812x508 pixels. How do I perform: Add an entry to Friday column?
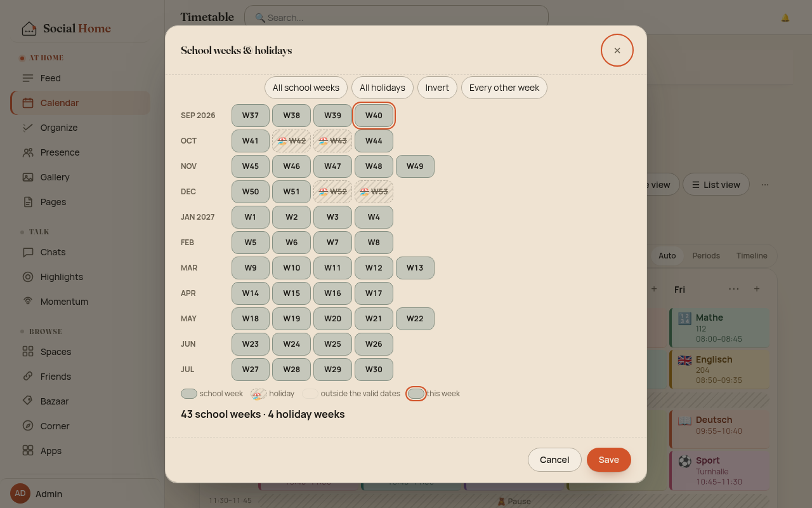[757, 289]
